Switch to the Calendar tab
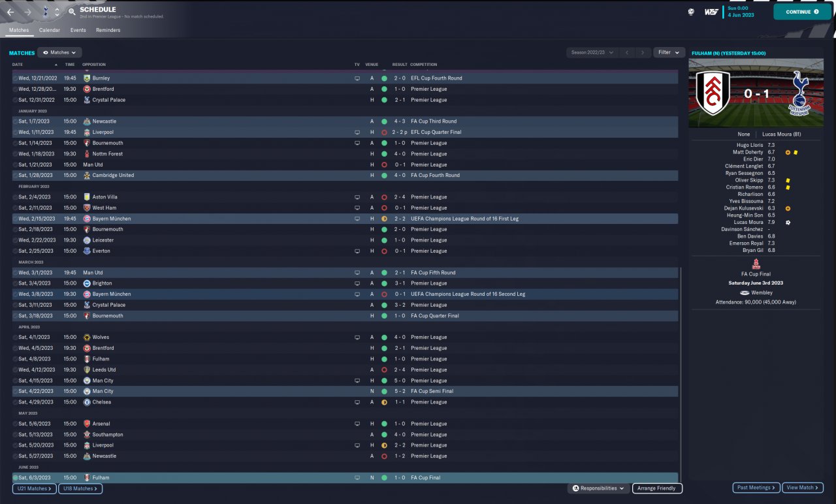Image resolution: width=836 pixels, height=504 pixels. pyautogui.click(x=50, y=30)
